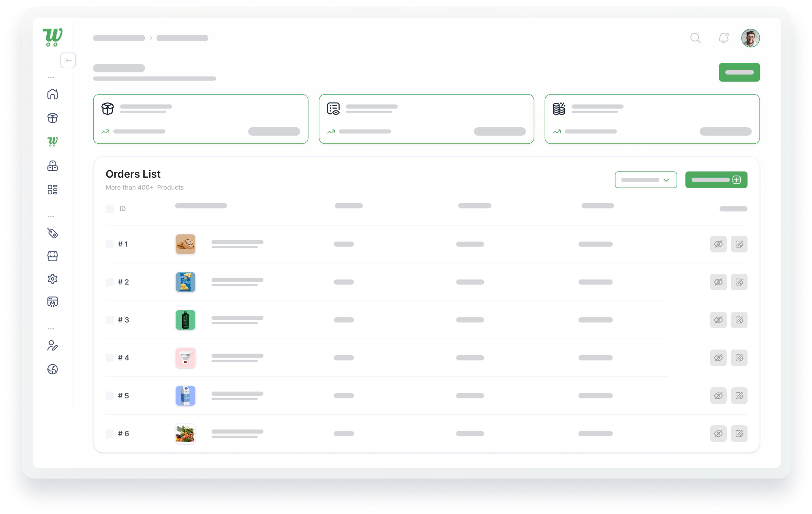Click the green button at top right of page
Viewport: 812px width, 514px height.
pos(739,72)
